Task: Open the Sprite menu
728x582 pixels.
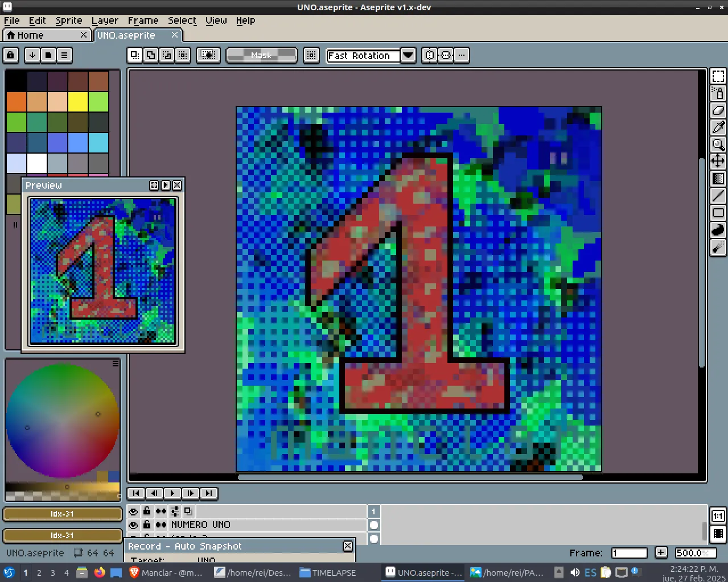Action: [69, 20]
